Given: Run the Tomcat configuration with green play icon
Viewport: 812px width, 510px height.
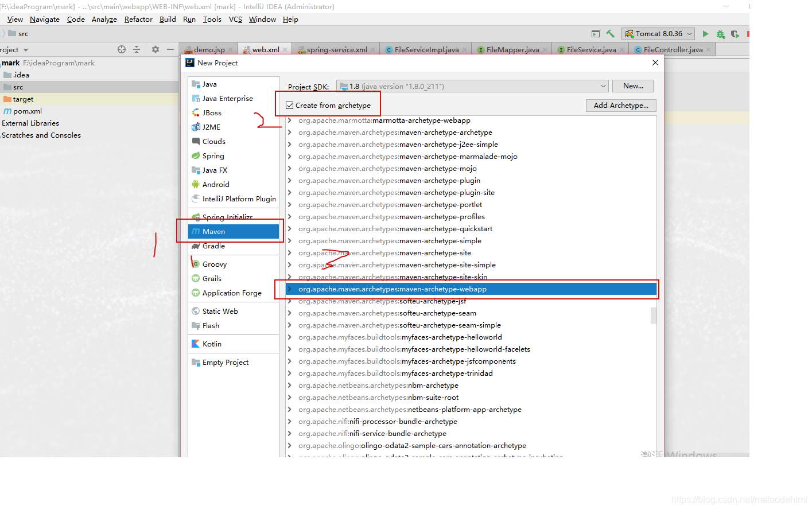Looking at the screenshot, I should point(705,34).
